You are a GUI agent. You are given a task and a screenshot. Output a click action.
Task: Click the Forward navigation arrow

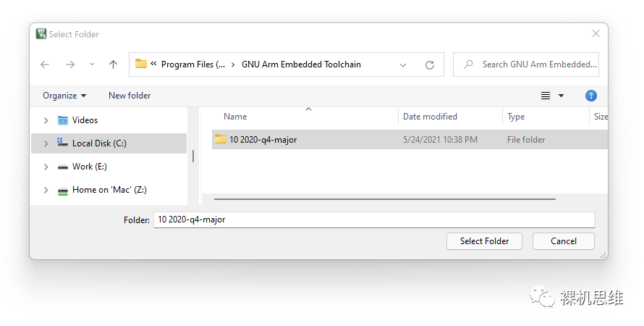click(x=70, y=64)
